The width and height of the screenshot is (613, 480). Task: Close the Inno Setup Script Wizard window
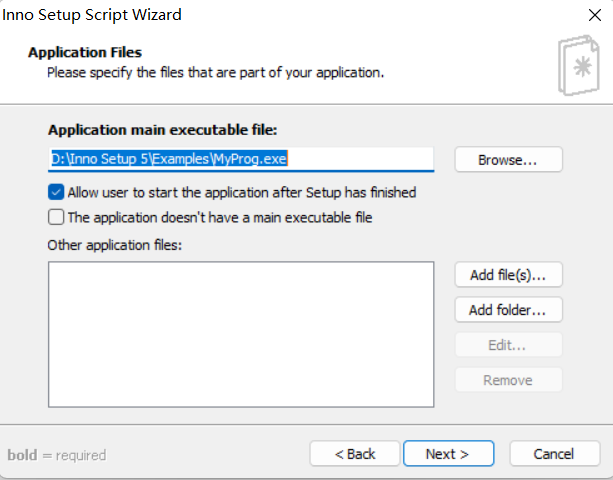click(595, 15)
